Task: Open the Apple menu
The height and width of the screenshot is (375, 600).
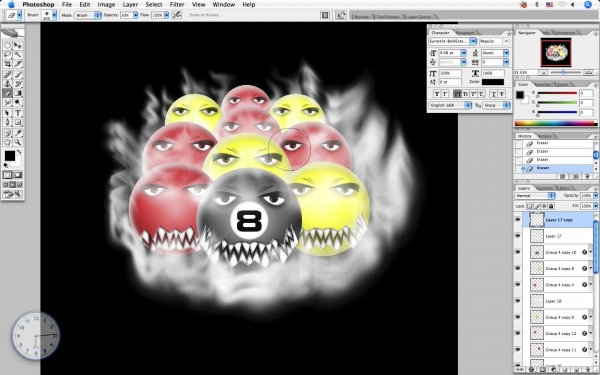Action: 11,5
